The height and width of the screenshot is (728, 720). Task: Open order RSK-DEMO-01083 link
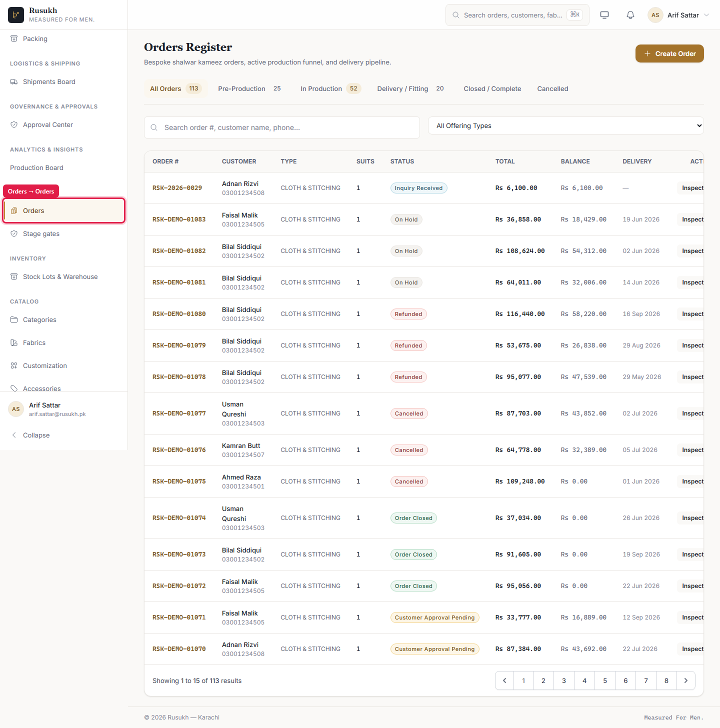[x=179, y=219]
